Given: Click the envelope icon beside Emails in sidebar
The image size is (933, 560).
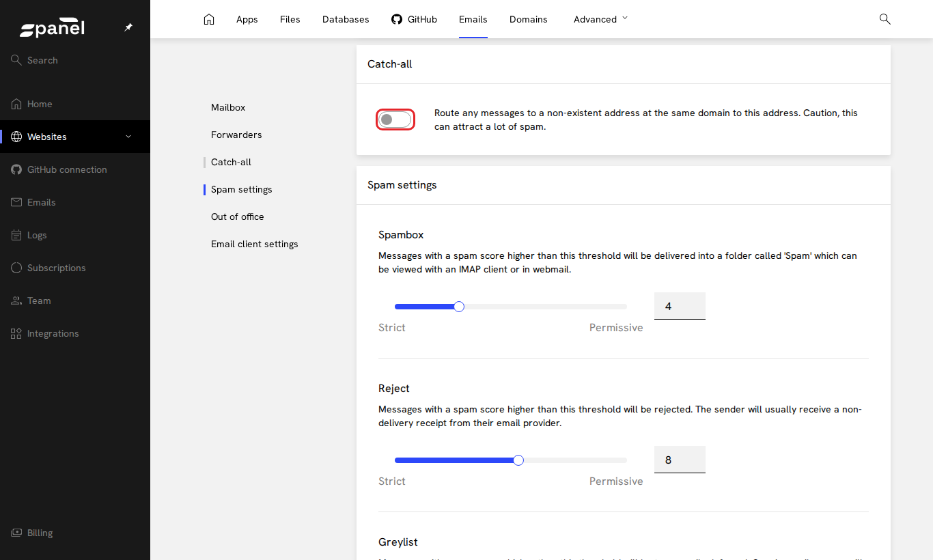Looking at the screenshot, I should (x=16, y=202).
